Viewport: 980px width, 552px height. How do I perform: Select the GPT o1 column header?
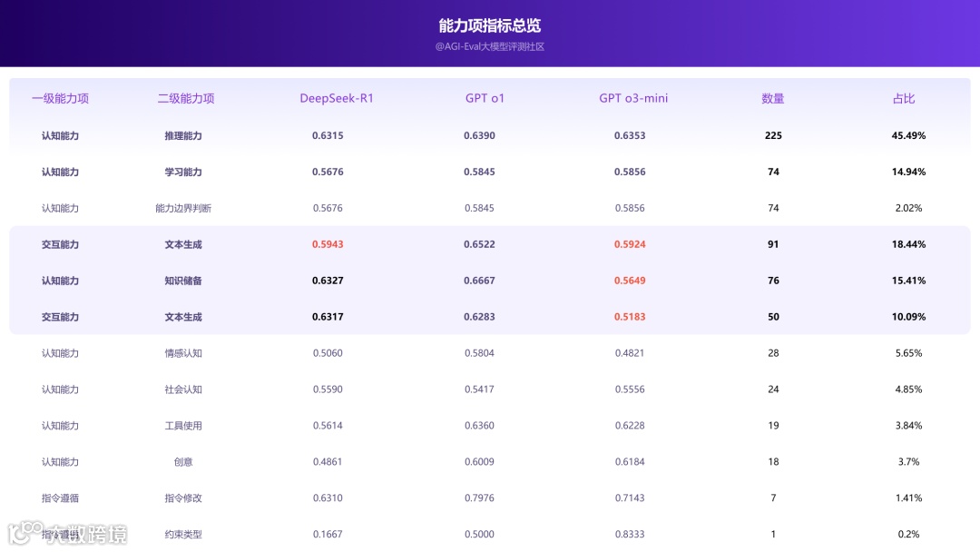coord(485,98)
